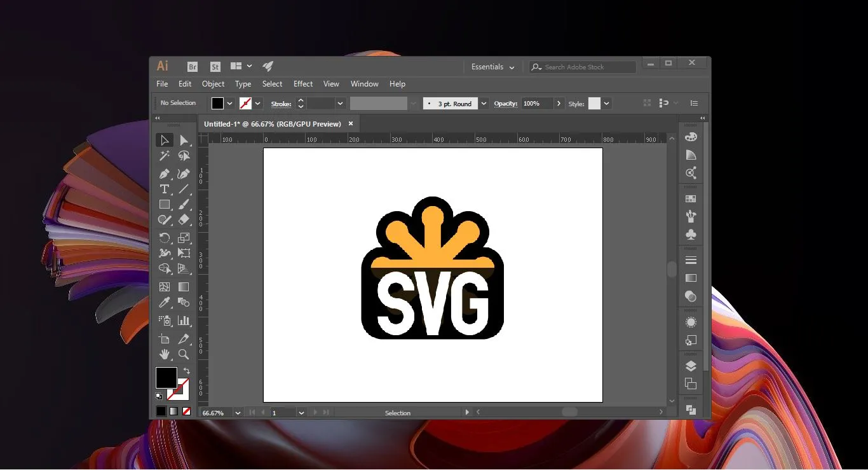
Task: Open the zoom level dropdown at 66.67%
Action: (x=238, y=413)
